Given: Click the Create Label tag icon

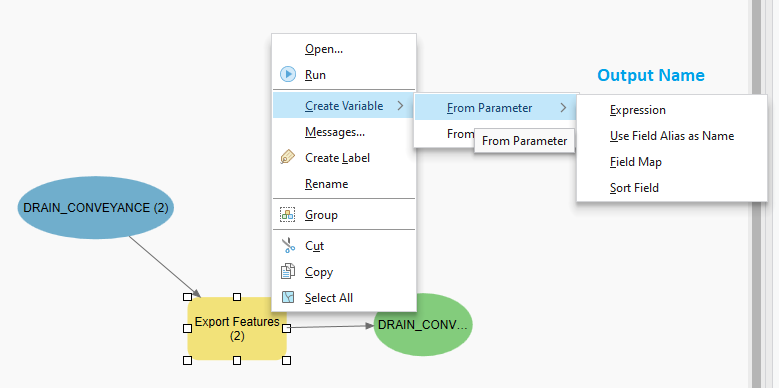Looking at the screenshot, I should coord(288,157).
